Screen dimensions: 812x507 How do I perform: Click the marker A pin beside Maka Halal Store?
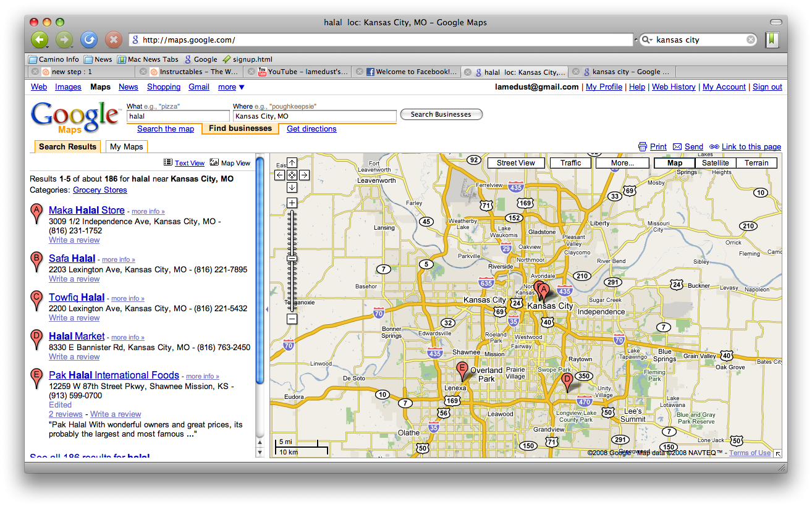(x=36, y=214)
